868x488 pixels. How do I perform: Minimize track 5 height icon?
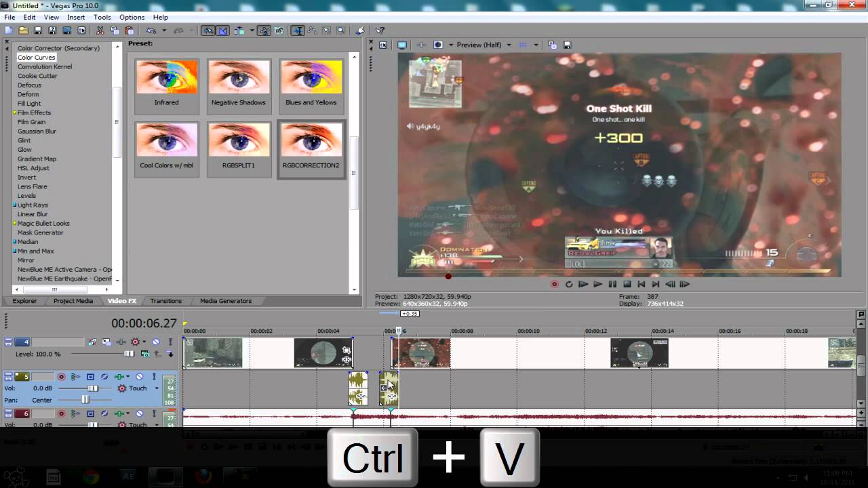(x=8, y=373)
